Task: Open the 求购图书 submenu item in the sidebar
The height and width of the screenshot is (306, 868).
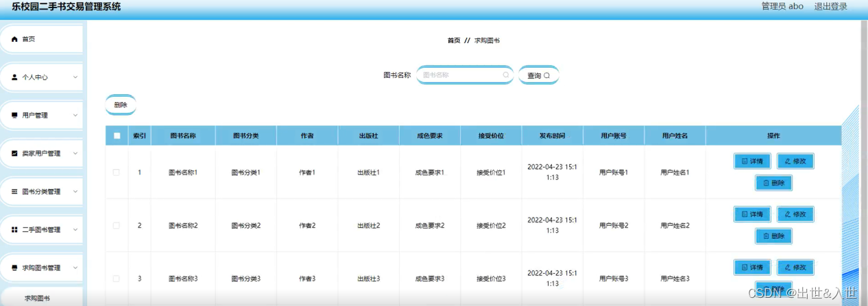Action: click(37, 298)
